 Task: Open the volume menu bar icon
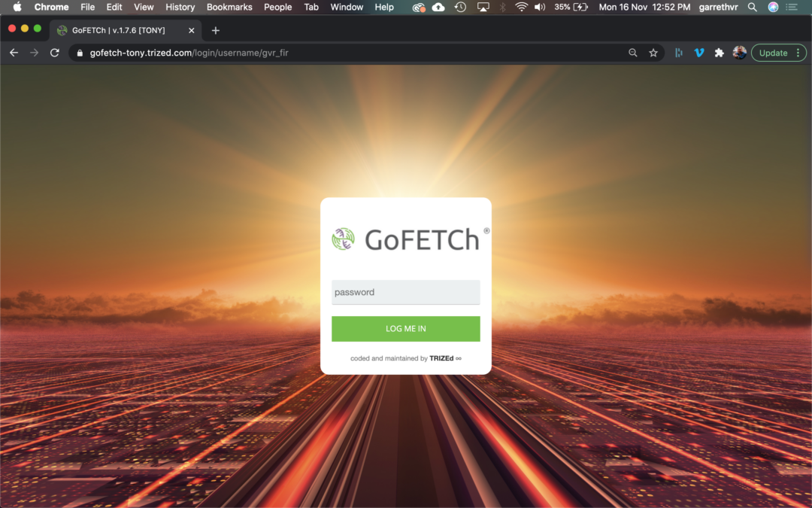point(540,8)
